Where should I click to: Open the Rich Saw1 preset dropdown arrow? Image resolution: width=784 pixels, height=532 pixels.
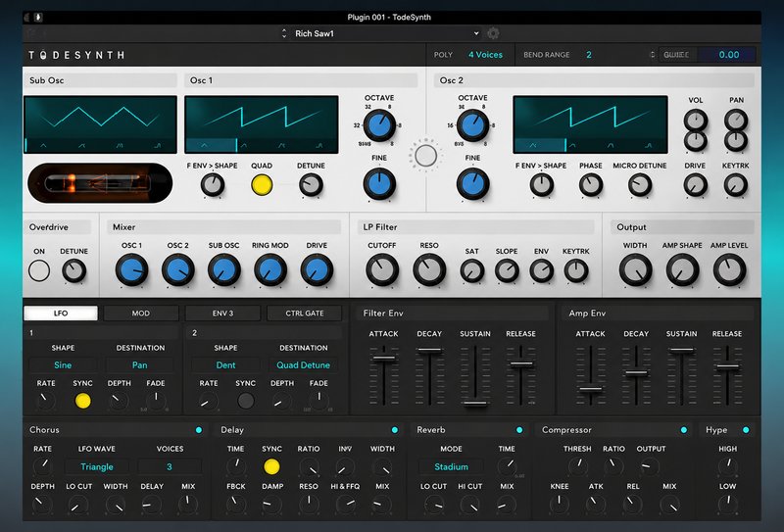click(x=476, y=33)
